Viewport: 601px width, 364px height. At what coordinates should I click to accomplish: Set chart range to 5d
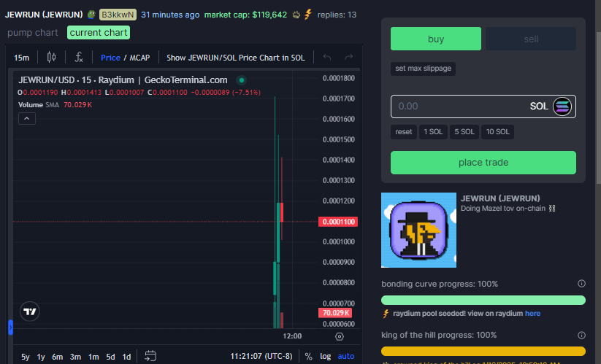(110, 357)
